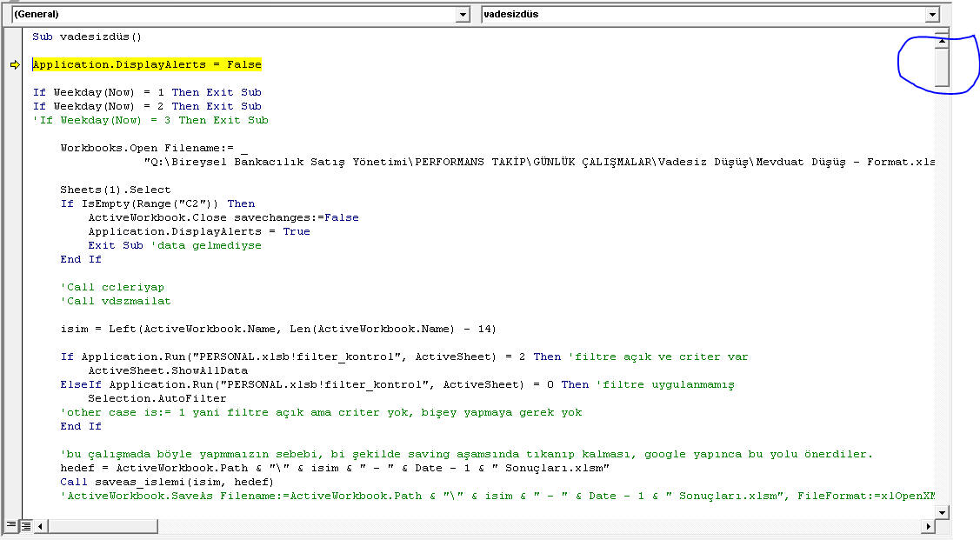Toggle breakpoint in margin beside Workbooks.Open line

click(x=15, y=148)
